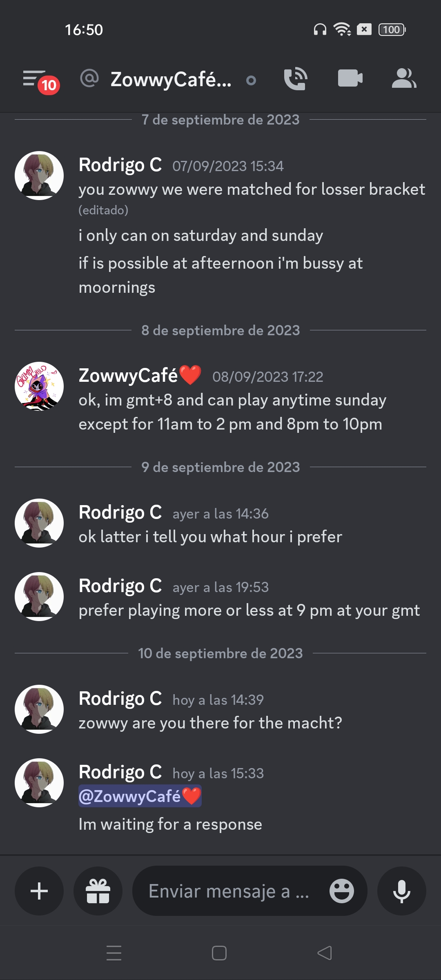Start a voice call with ZowwyCafé
The width and height of the screenshot is (441, 980).
click(295, 78)
